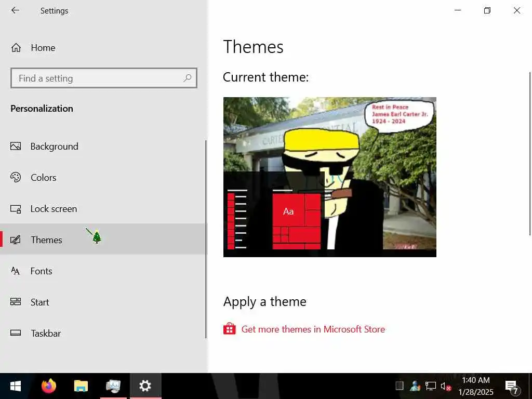
Task: Focus the Find a setting search box
Action: point(104,78)
